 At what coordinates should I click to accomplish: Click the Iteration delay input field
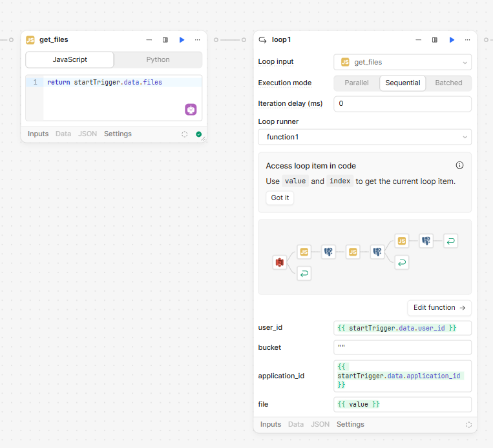tap(403, 104)
